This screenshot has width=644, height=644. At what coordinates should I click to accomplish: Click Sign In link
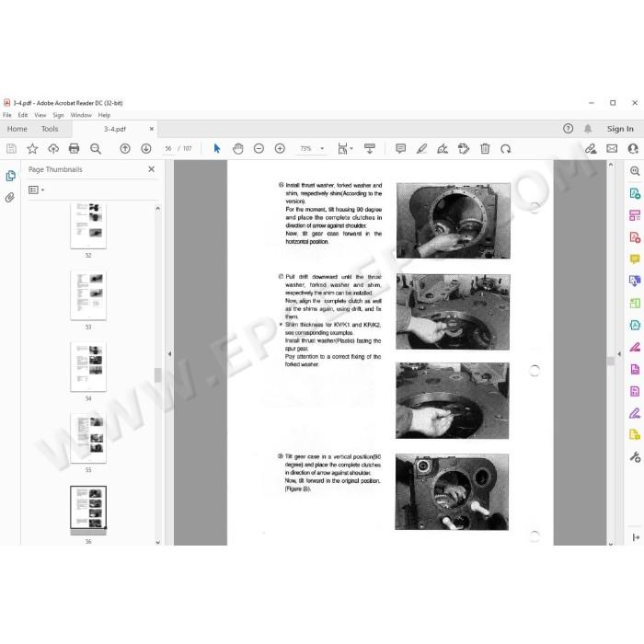(620, 129)
